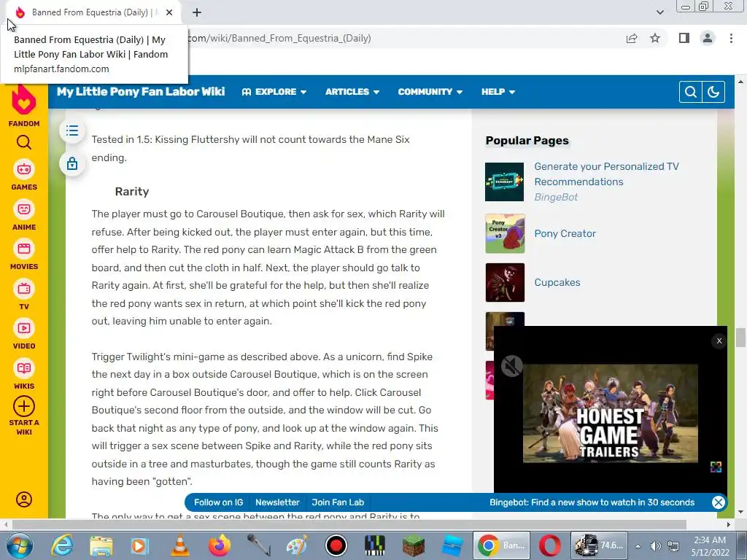Screen dimensions: 747x560
Task: Click the wiki header search icon
Action: pyautogui.click(x=690, y=91)
